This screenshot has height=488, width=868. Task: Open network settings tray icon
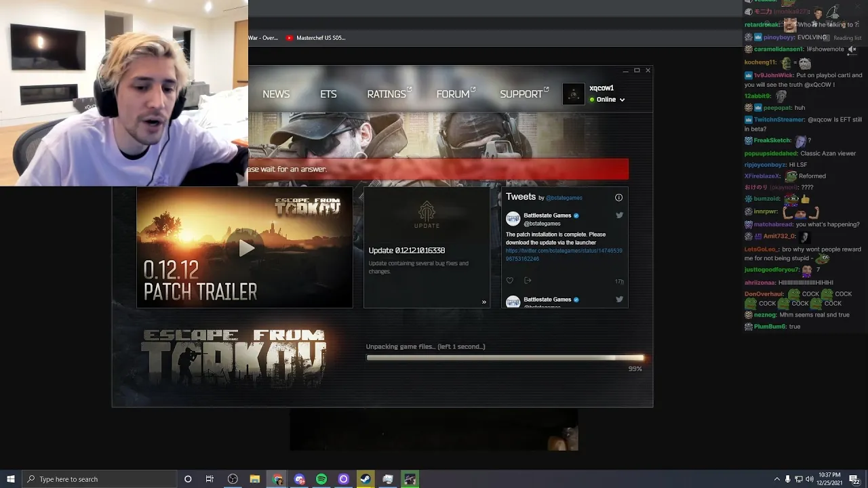coord(799,479)
